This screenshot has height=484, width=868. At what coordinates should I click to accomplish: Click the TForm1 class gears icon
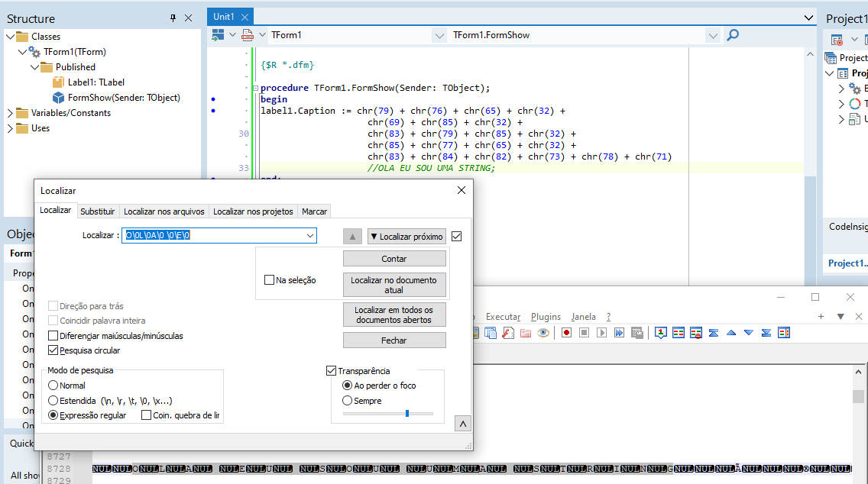pos(34,51)
